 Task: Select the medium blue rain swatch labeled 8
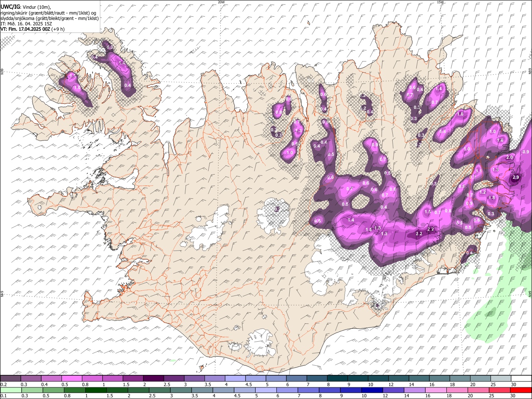330,390
